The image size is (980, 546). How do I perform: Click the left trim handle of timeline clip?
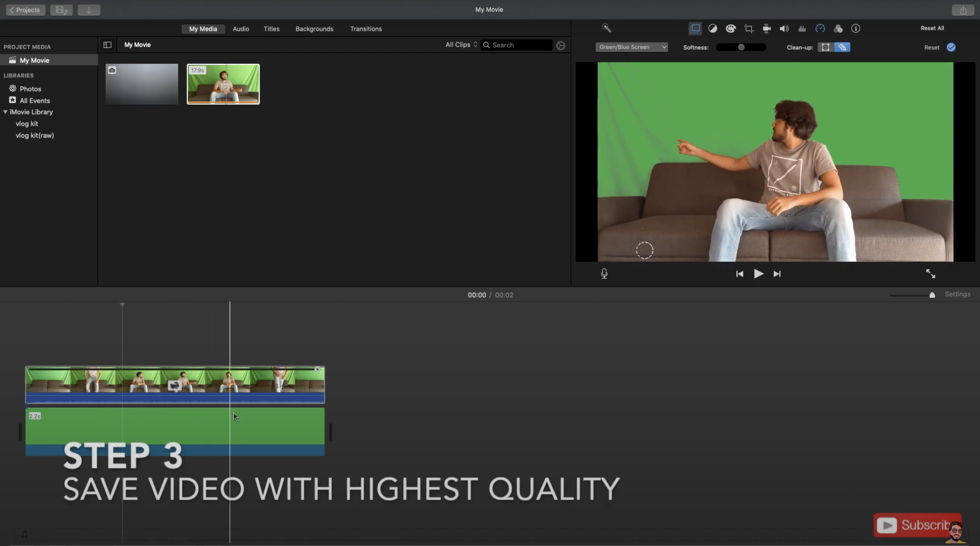tap(20, 432)
